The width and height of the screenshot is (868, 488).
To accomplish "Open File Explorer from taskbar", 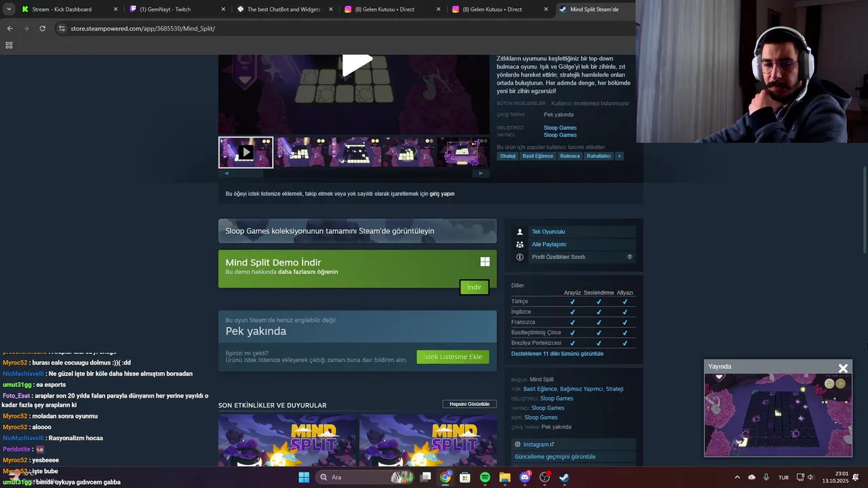I will pos(505,477).
